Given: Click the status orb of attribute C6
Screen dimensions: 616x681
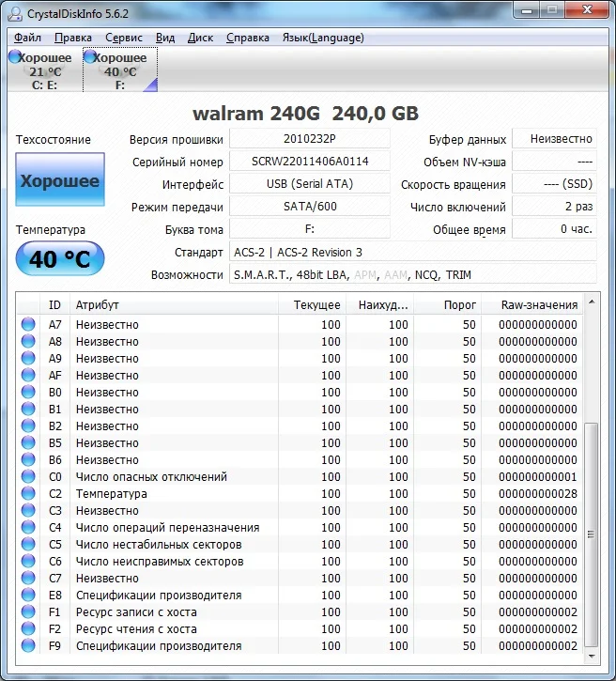Looking at the screenshot, I should click(28, 562).
